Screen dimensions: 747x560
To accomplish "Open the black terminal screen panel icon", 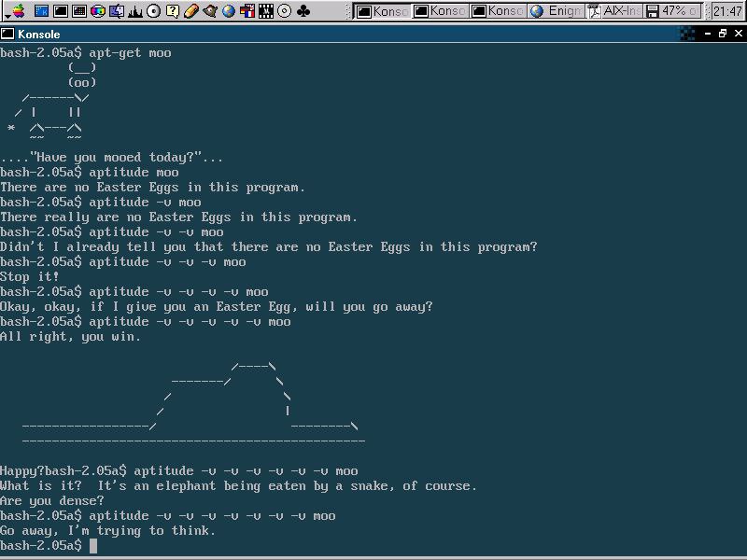I will pos(61,10).
